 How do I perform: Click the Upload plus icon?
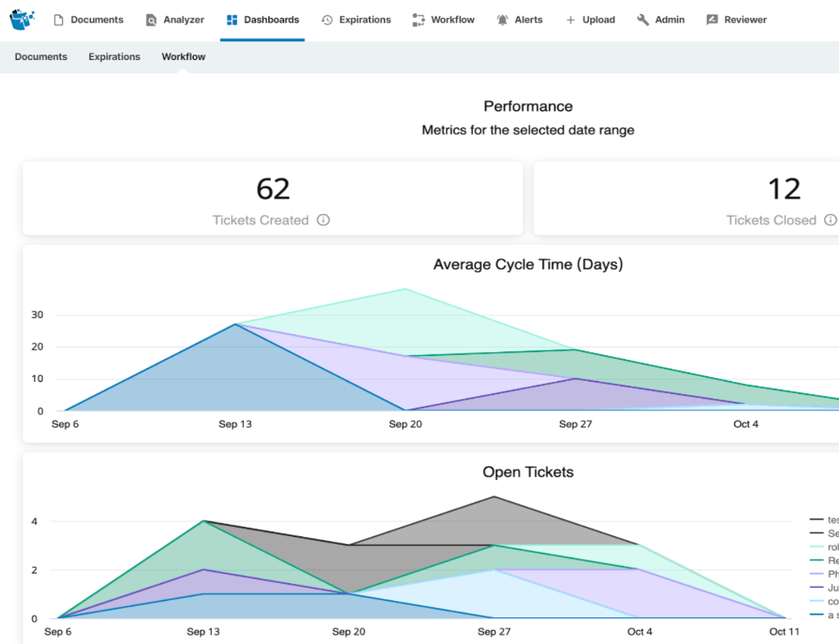pyautogui.click(x=571, y=20)
